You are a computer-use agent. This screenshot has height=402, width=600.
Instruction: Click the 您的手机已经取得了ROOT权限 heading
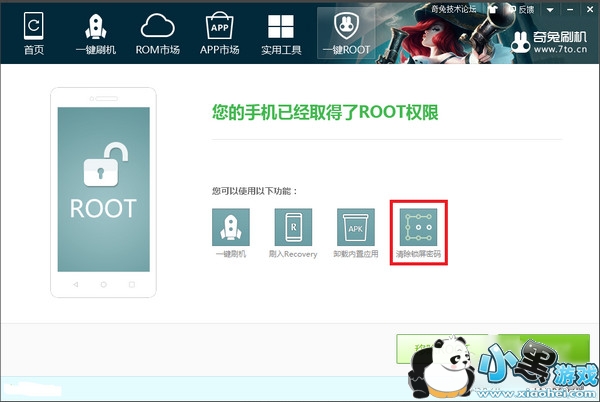325,112
